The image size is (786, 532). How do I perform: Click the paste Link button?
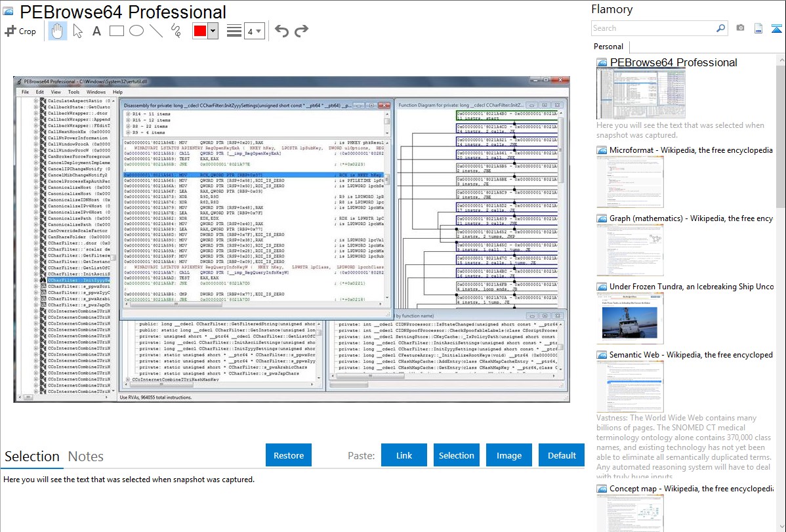404,455
